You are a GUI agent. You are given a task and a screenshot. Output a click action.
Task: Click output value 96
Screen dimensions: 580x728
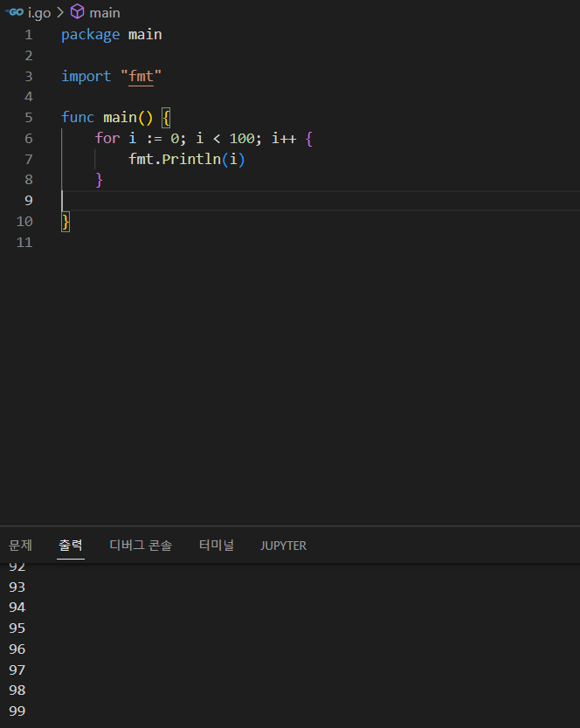point(17,649)
